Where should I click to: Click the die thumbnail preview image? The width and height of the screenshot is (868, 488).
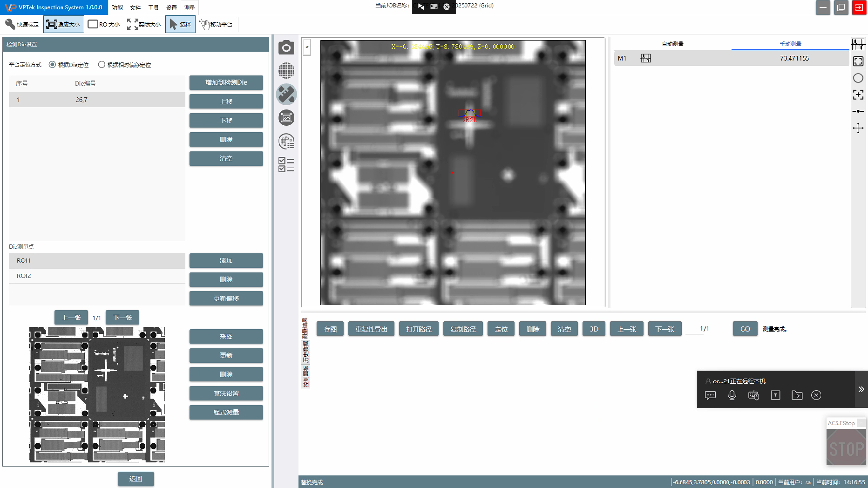97,394
